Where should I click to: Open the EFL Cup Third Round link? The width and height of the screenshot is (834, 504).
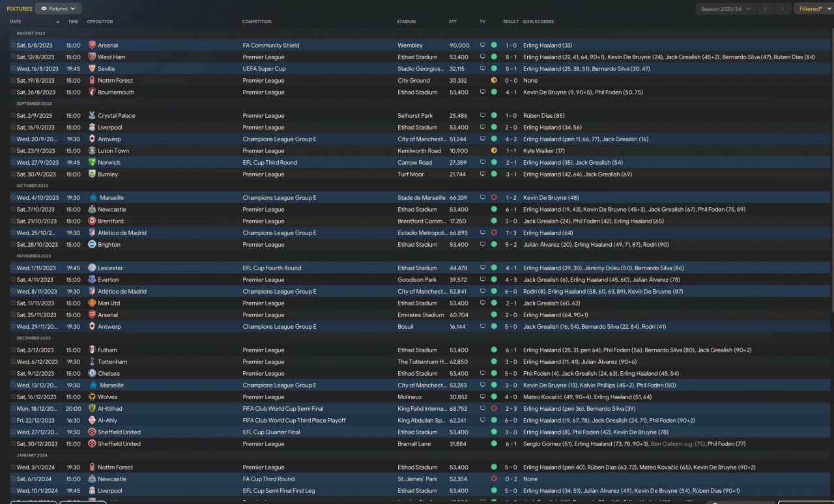[270, 163]
